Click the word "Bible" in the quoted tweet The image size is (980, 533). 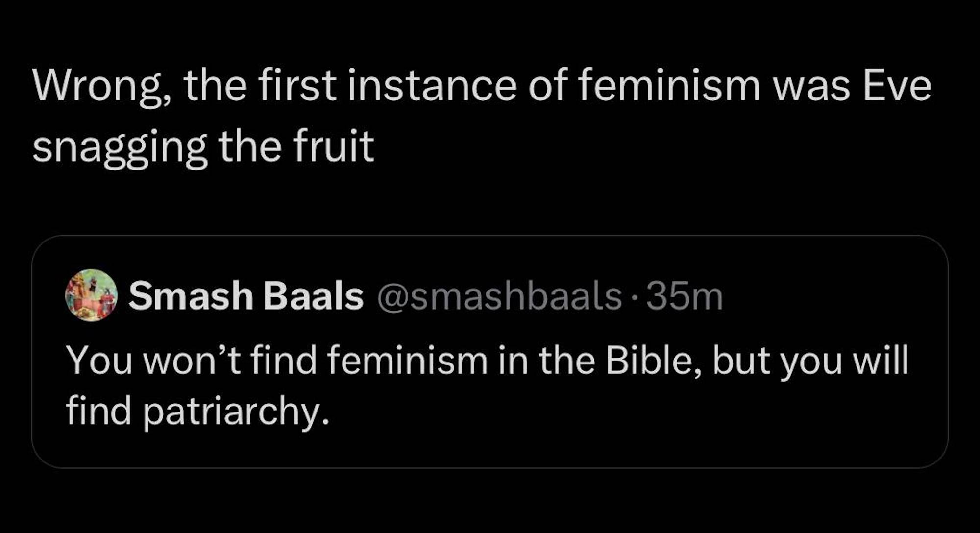point(654,361)
